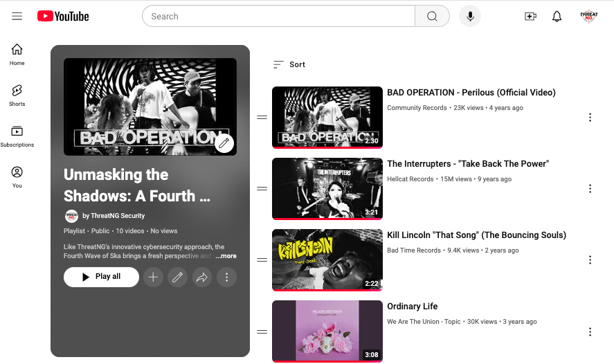Open the ThreatNG account avatar menu
The width and height of the screenshot is (614, 364).
[x=588, y=16]
